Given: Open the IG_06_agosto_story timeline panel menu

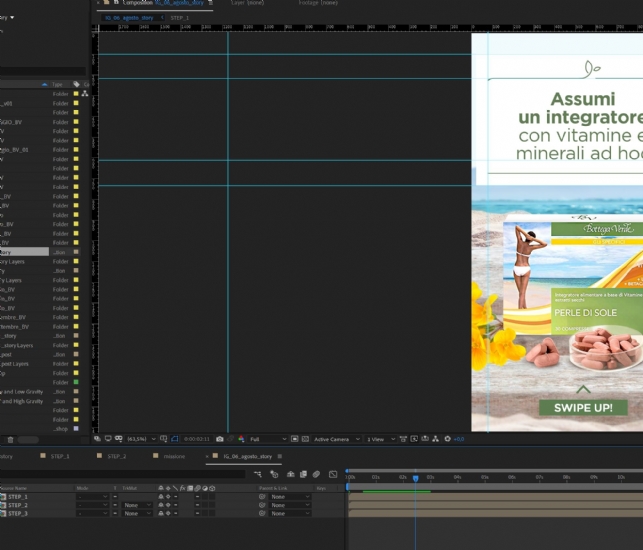Looking at the screenshot, I should coord(280,456).
